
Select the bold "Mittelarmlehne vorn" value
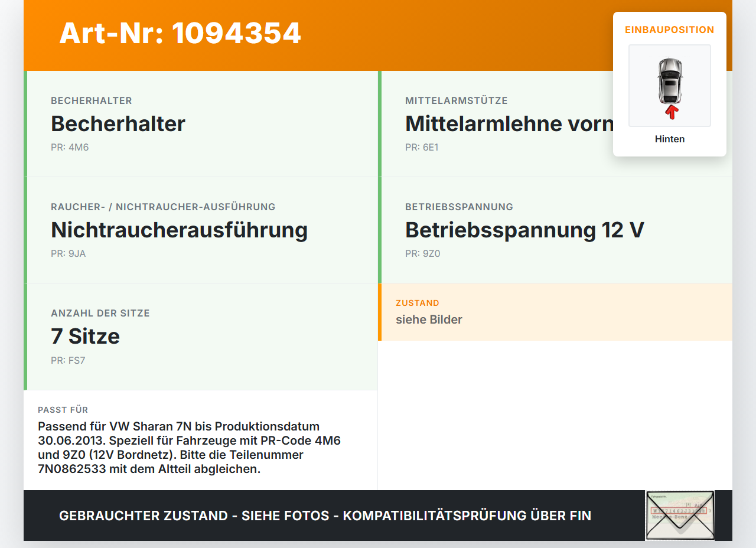(509, 123)
